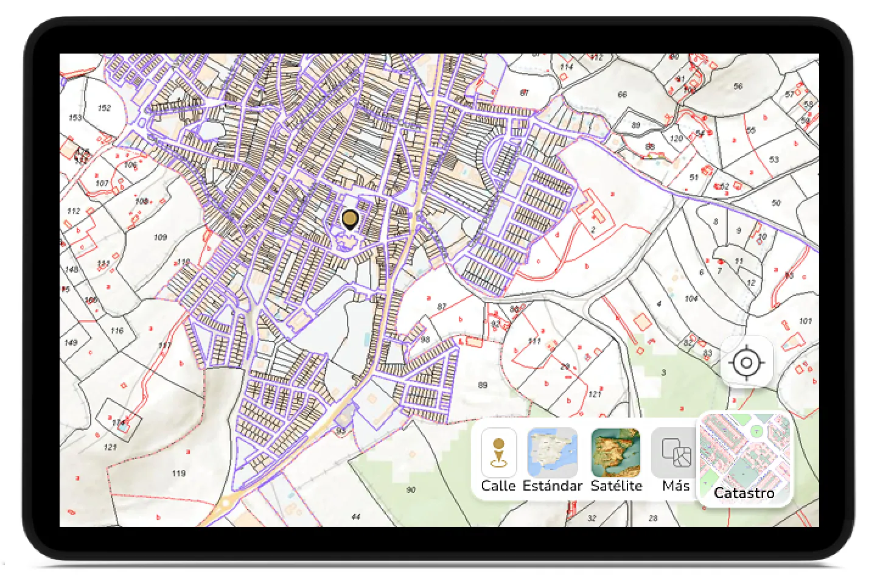Activate the Calle street view pegman
The width and height of the screenshot is (880, 588).
(x=498, y=453)
